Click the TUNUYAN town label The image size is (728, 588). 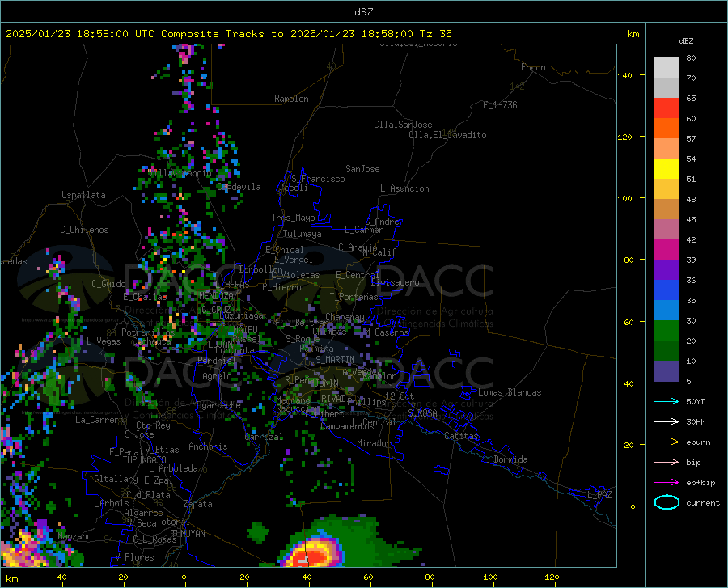(x=188, y=533)
